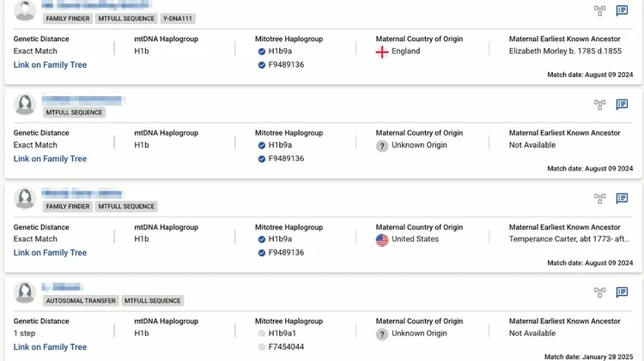Image resolution: width=644 pixels, height=361 pixels.
Task: Click tree icon for Temperance Carter match
Action: point(599,199)
